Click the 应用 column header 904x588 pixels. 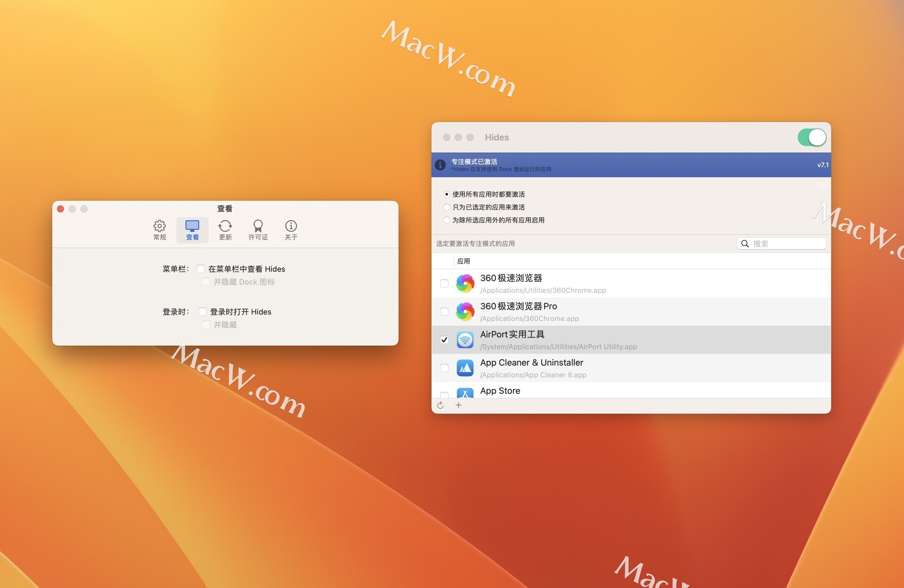[463, 261]
